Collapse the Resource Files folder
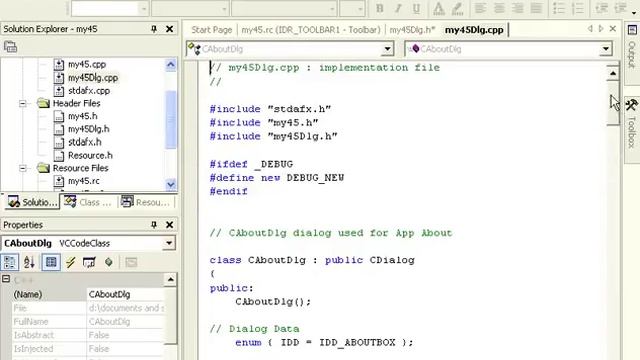 [23, 168]
